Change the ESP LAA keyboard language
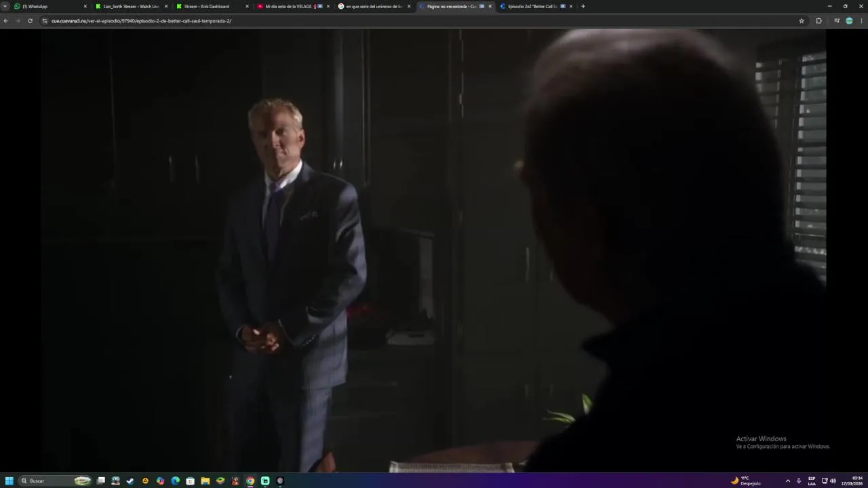868x488 pixels. coord(812,481)
